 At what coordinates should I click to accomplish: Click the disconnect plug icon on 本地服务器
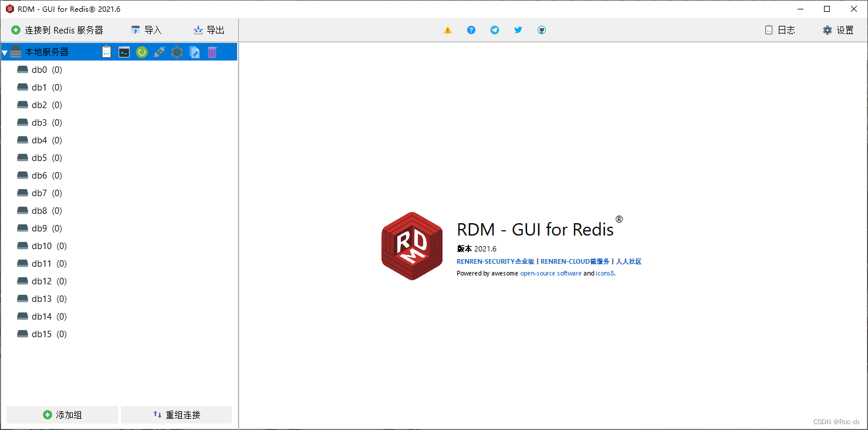click(x=159, y=52)
